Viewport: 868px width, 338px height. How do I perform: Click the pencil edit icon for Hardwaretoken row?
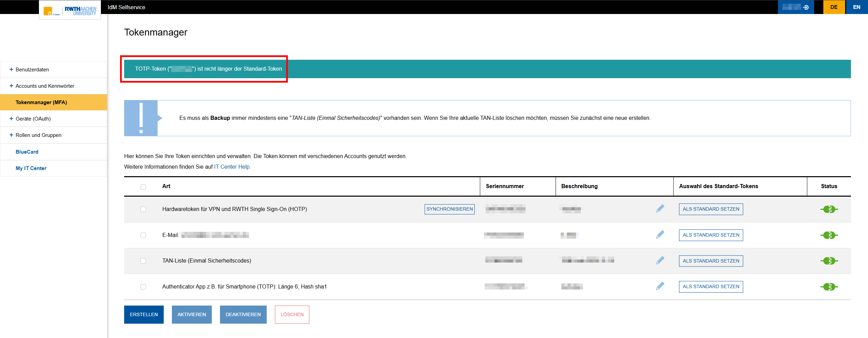660,209
